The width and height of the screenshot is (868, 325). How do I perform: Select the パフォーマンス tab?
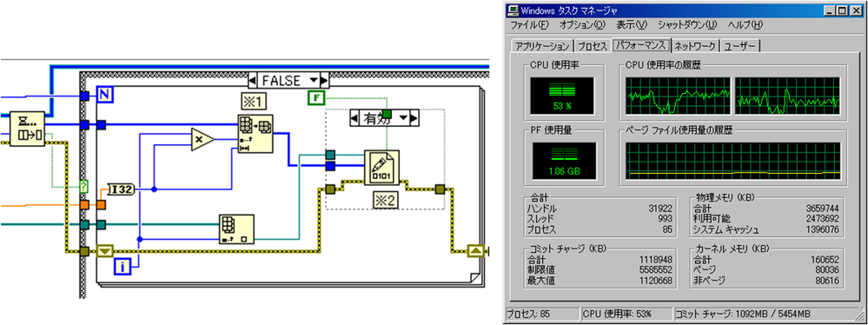pos(641,45)
